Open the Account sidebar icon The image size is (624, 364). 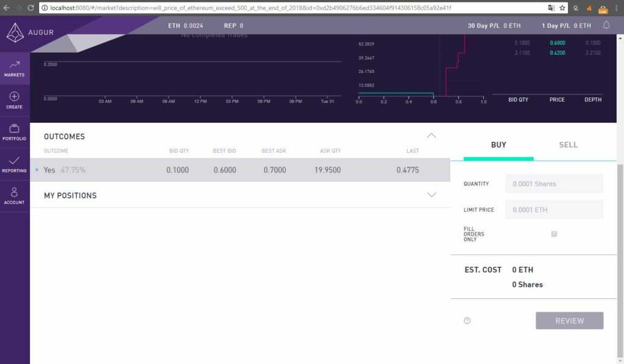tap(14, 195)
